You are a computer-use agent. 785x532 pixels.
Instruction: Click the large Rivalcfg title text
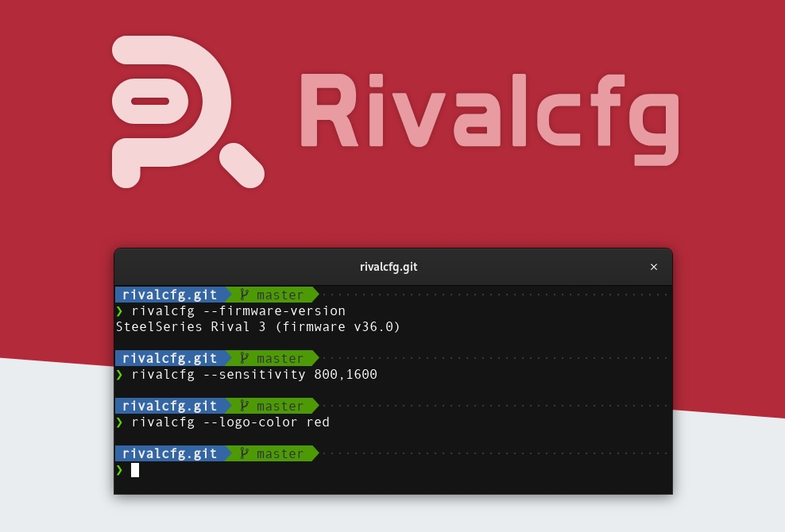(x=489, y=111)
